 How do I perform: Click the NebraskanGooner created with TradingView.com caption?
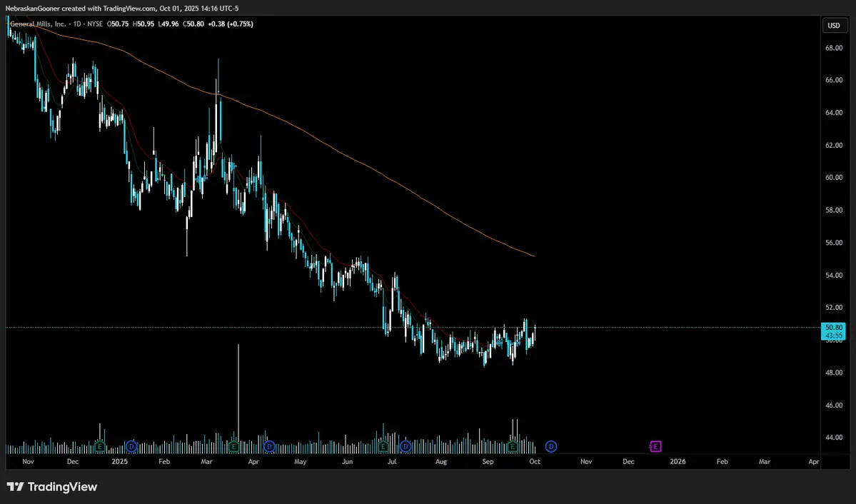122,8
